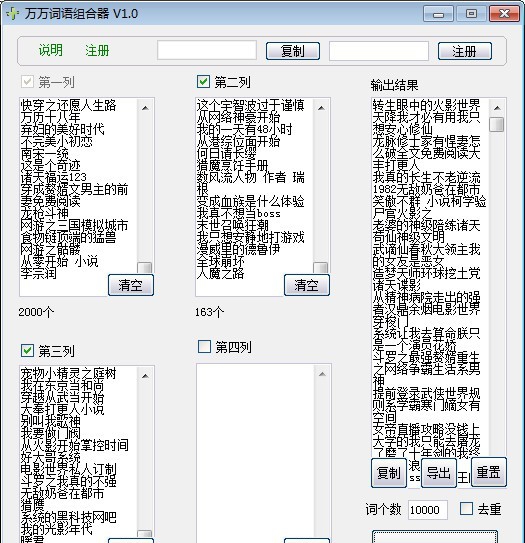Select line 别叫我歌神 in third column

(x=51, y=421)
